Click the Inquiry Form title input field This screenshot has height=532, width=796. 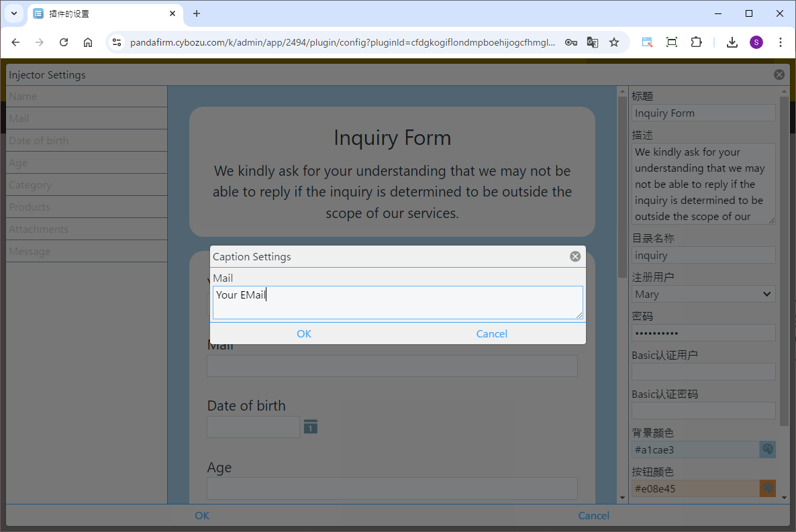coord(703,113)
